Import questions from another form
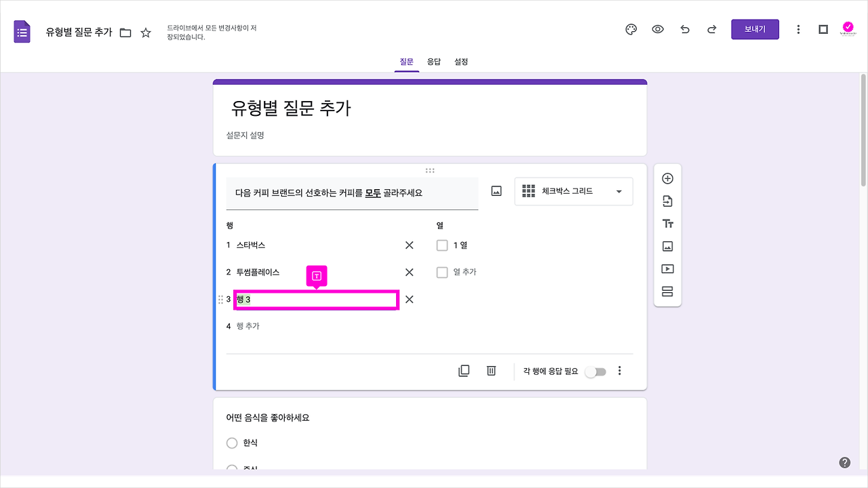 [667, 201]
